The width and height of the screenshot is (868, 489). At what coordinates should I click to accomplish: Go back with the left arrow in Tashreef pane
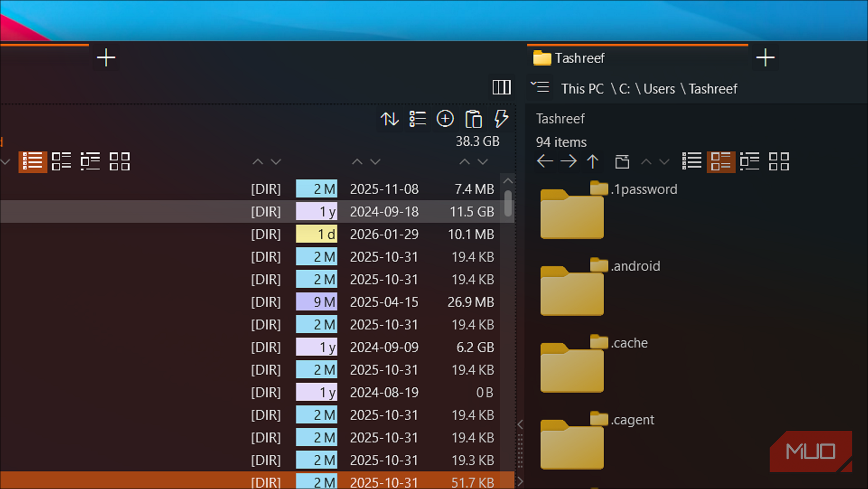click(545, 161)
